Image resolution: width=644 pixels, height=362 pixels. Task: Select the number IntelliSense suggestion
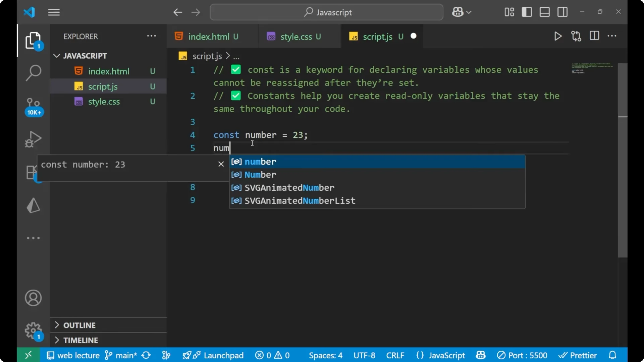[x=261, y=162]
